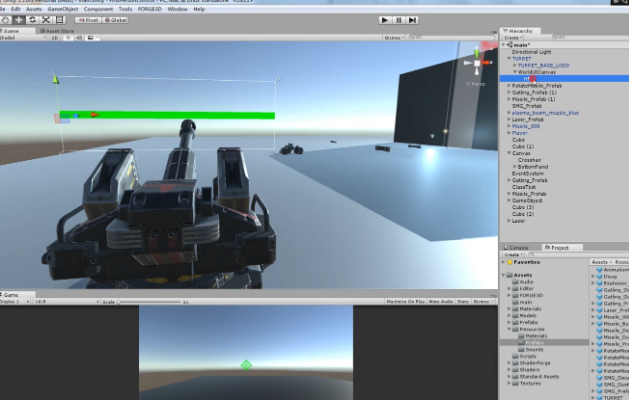Select Directional Light in Hierarchy

[531, 52]
